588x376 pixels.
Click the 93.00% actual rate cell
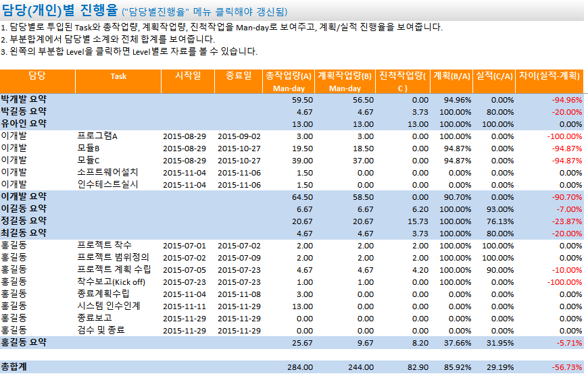[x=500, y=210]
